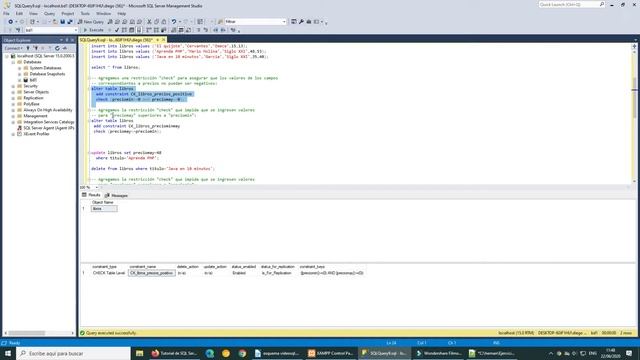This screenshot has width=640, height=360.
Task: Open the Help menu
Action: coord(122,13)
